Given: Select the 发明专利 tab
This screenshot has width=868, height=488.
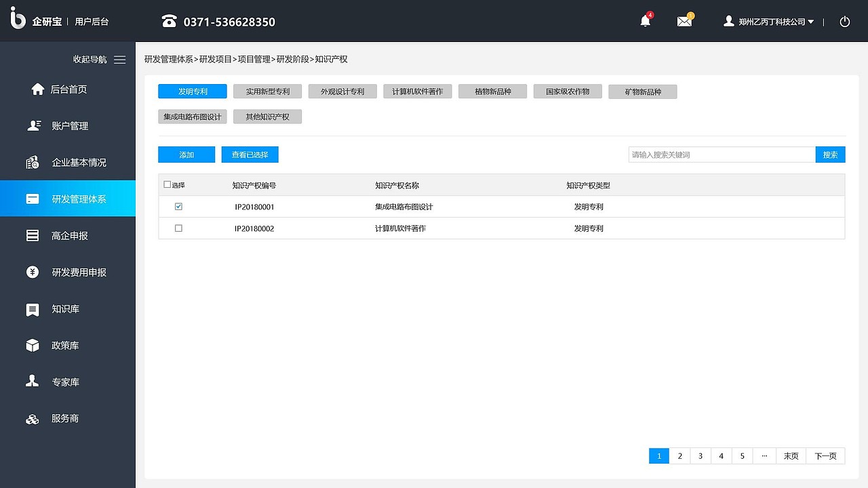Looking at the screenshot, I should tap(193, 91).
